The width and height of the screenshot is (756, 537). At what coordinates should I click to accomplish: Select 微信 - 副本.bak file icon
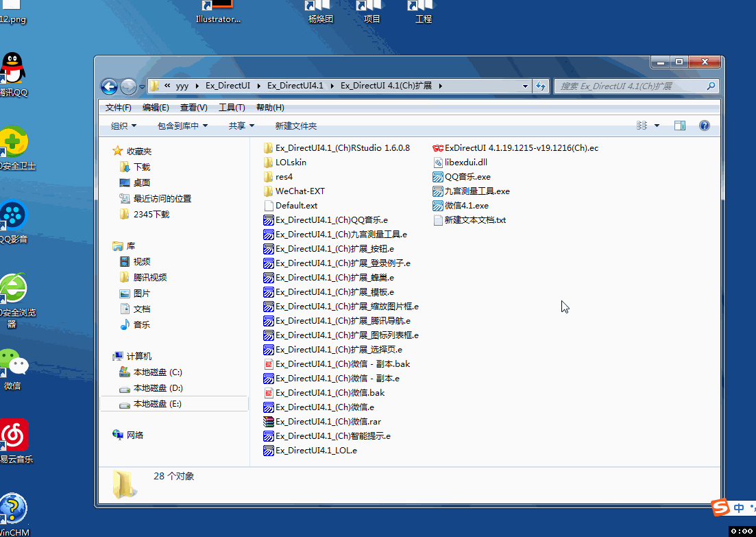point(269,364)
